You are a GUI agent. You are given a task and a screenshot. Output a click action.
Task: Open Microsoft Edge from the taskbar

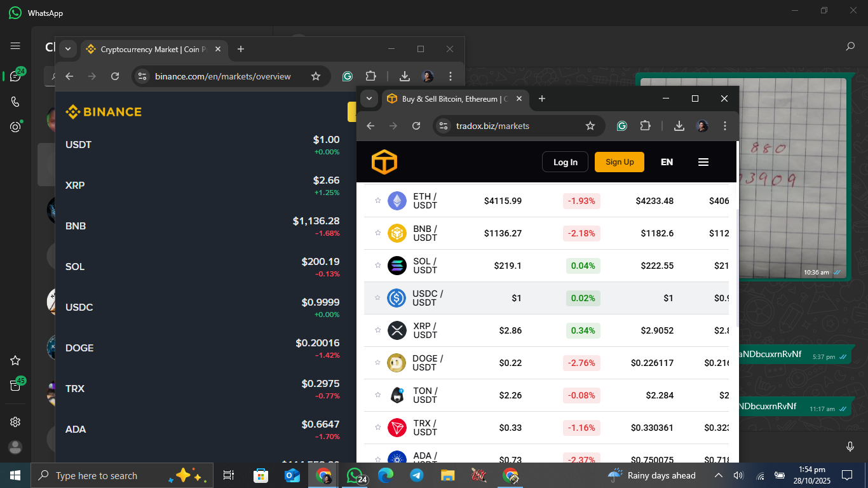click(x=386, y=475)
